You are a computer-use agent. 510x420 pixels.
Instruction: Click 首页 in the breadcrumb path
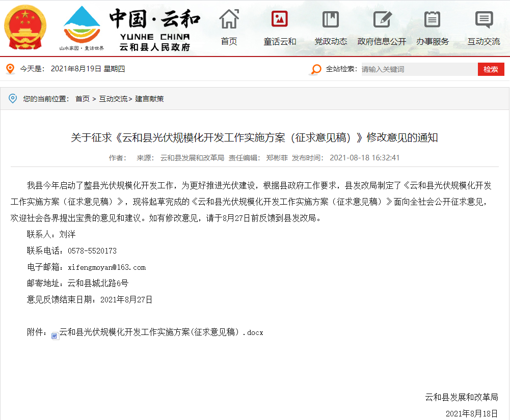[83, 99]
